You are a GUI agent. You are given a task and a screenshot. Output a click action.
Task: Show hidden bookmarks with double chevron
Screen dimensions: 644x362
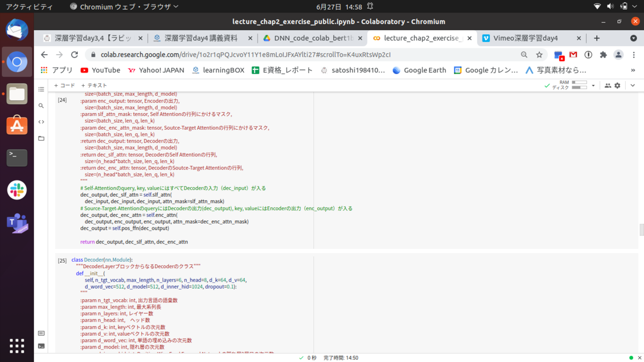tap(633, 70)
